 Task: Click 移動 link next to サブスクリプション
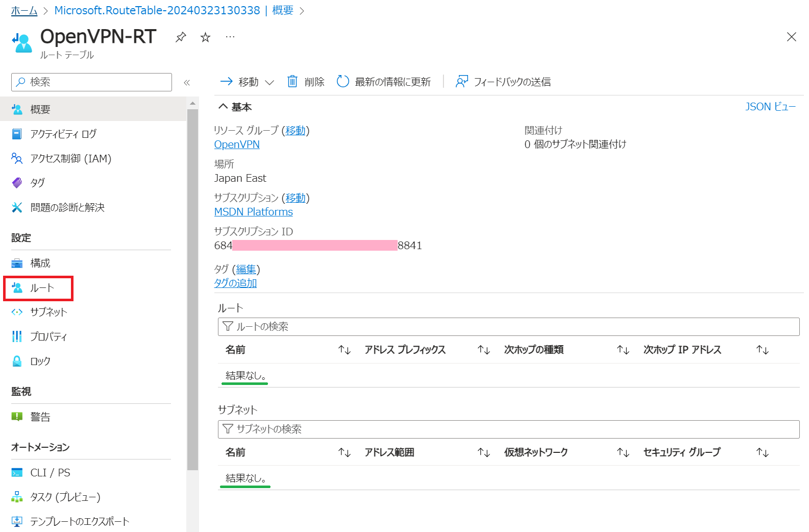(x=296, y=198)
